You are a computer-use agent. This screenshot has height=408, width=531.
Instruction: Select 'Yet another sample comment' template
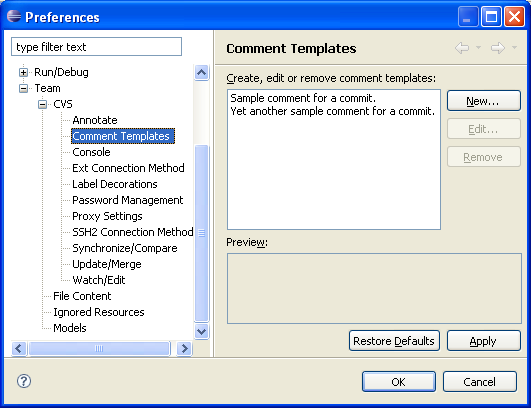tap(333, 111)
